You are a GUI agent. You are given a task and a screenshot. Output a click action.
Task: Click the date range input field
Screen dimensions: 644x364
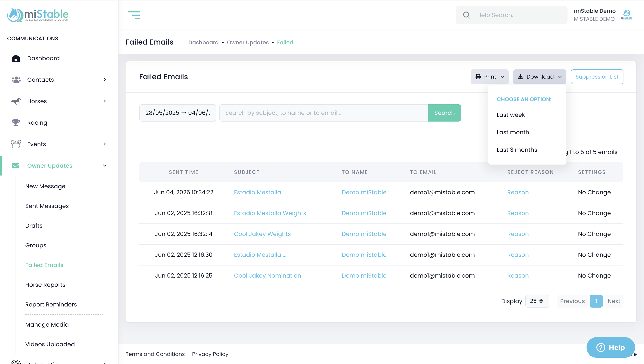coord(178,113)
